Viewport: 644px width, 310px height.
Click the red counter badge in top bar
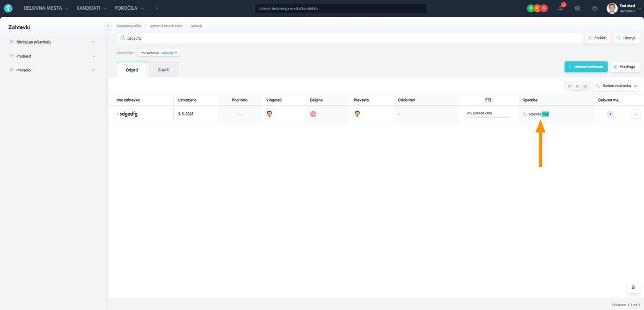click(544, 9)
